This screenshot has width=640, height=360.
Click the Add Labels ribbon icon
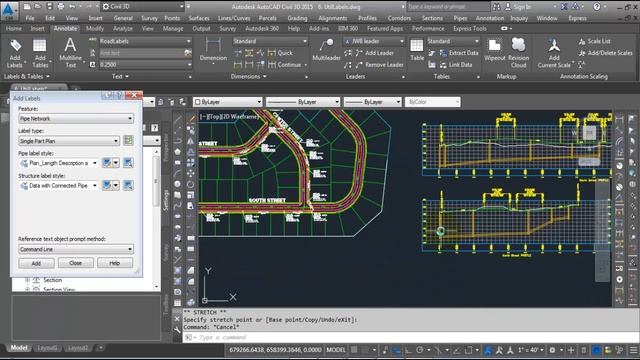click(15, 53)
